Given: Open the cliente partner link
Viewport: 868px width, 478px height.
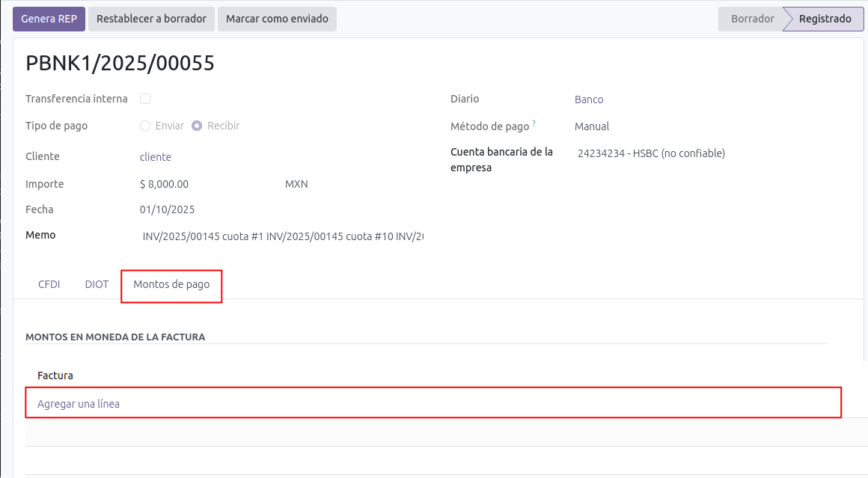Looking at the screenshot, I should click(156, 157).
